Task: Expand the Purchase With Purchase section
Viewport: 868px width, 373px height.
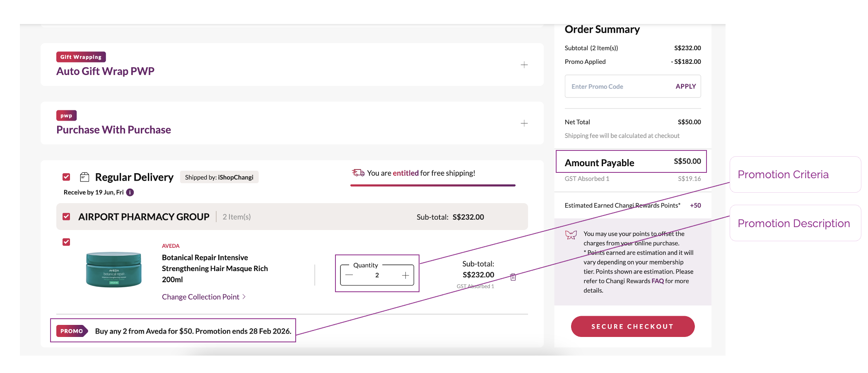Action: click(524, 123)
